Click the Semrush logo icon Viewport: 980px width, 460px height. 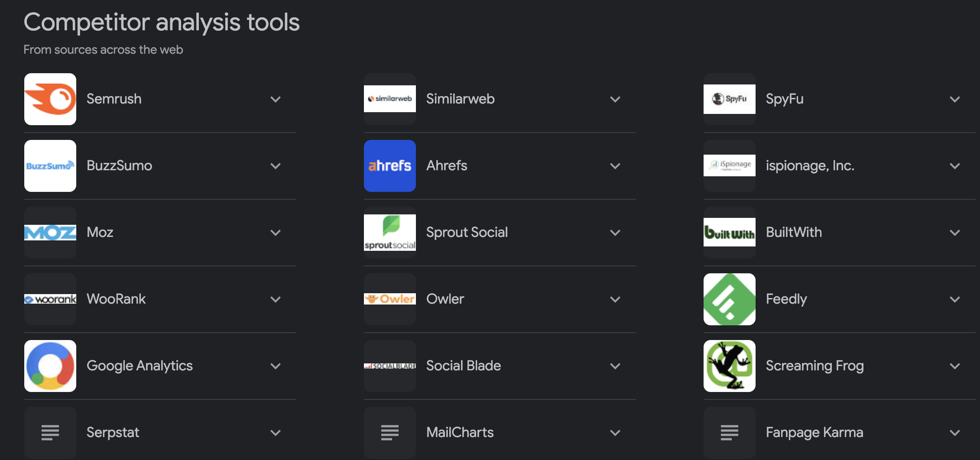[x=50, y=99]
